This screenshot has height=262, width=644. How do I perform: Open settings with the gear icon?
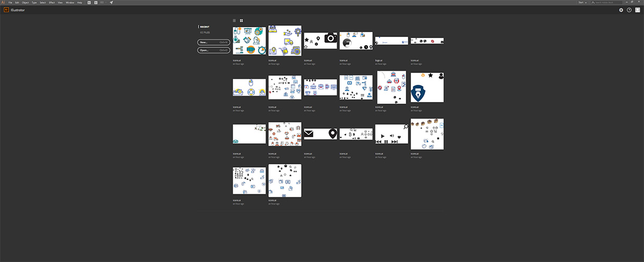[x=621, y=10]
